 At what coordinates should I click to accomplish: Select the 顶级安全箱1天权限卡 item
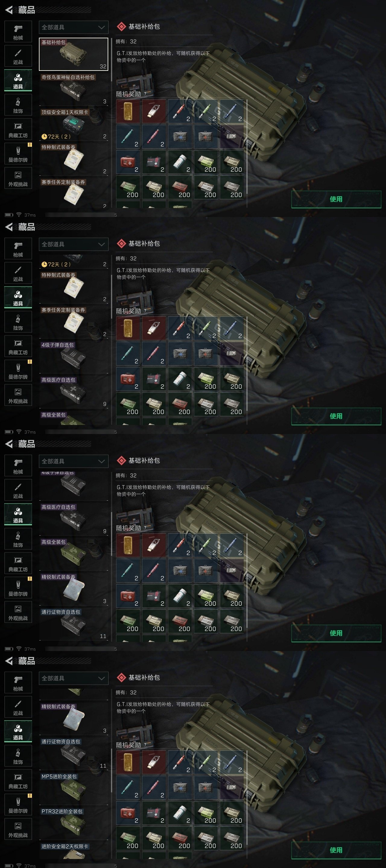(74, 124)
